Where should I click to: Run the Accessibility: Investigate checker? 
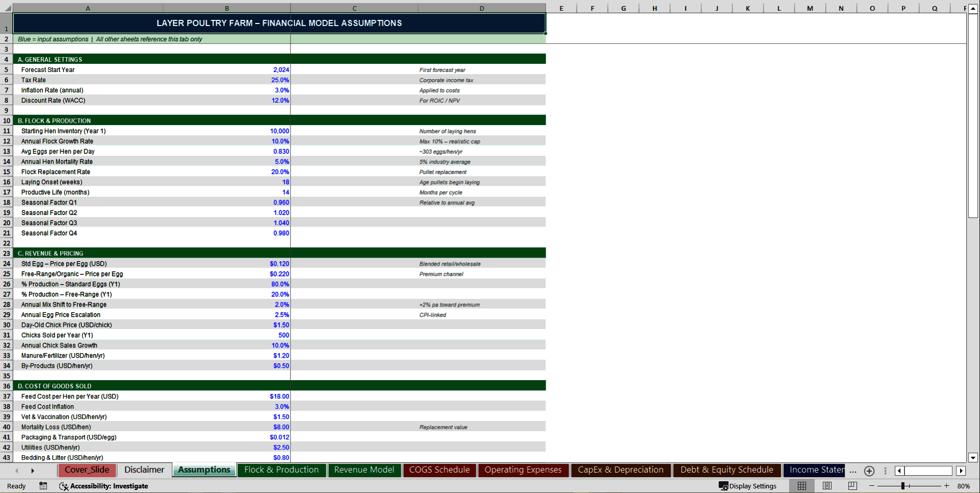(x=104, y=486)
